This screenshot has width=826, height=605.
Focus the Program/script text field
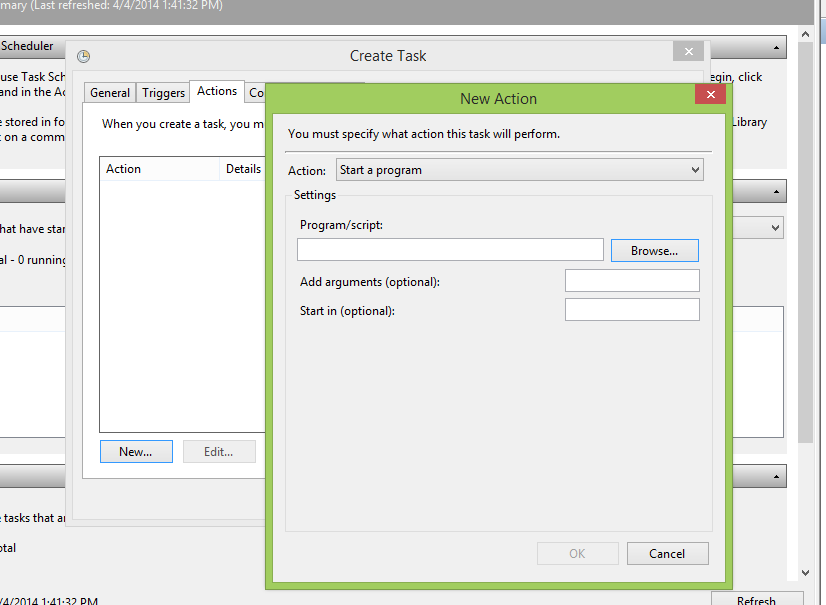[x=450, y=250]
